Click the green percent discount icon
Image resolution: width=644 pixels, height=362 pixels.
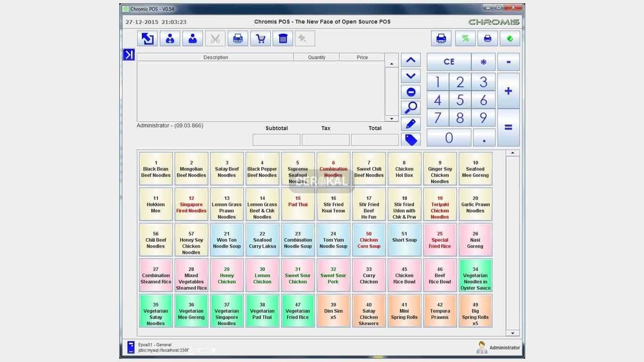[x=465, y=39]
